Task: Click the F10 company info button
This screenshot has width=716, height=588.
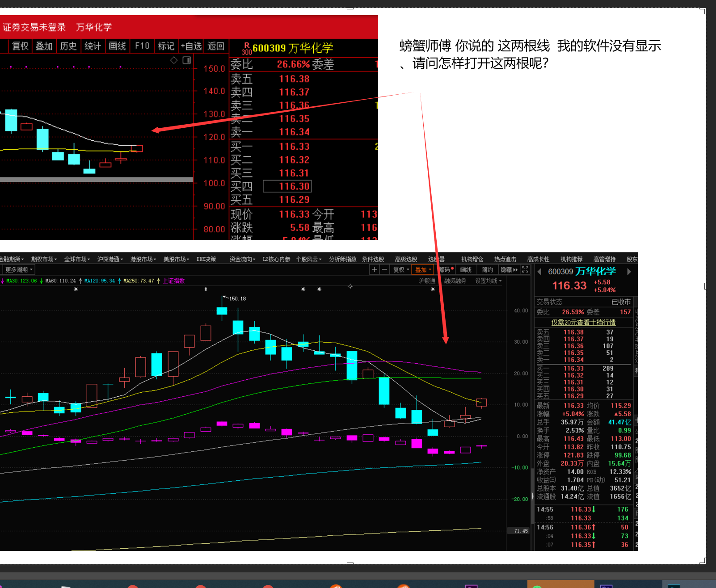Action: coord(142,46)
